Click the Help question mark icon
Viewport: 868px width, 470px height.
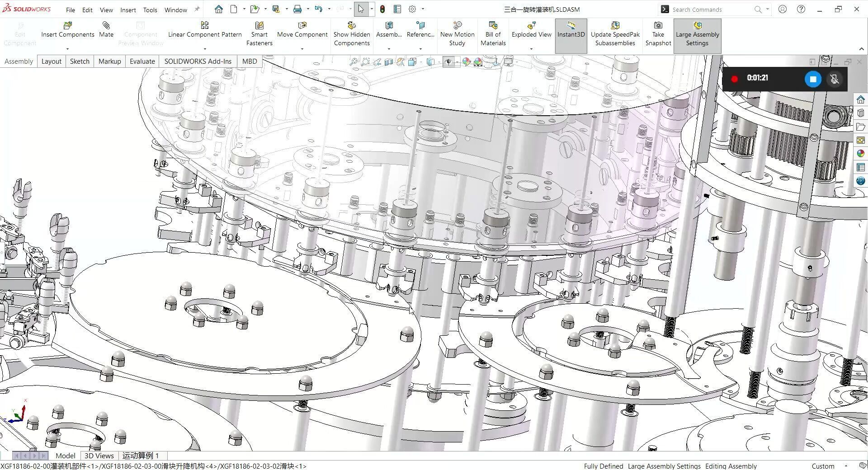(x=801, y=9)
